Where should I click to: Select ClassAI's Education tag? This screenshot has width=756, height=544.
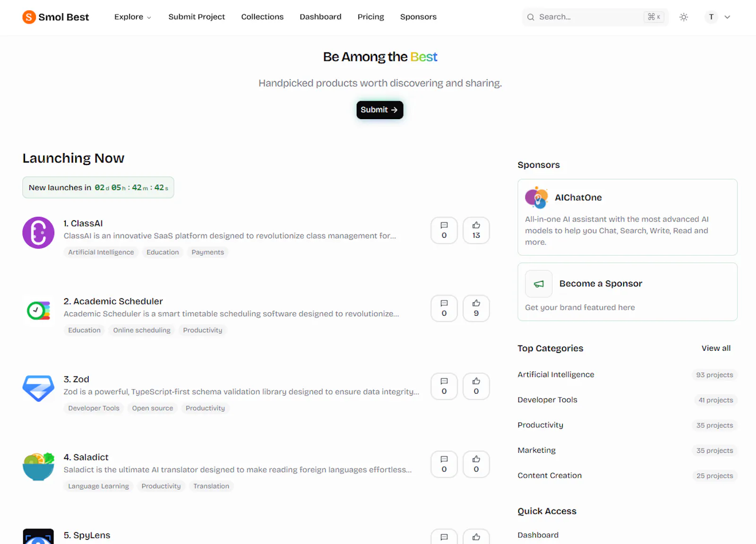pyautogui.click(x=163, y=252)
